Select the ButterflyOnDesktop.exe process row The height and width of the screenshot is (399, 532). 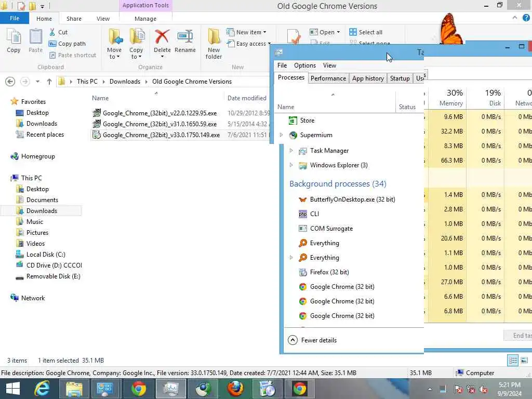(x=349, y=199)
